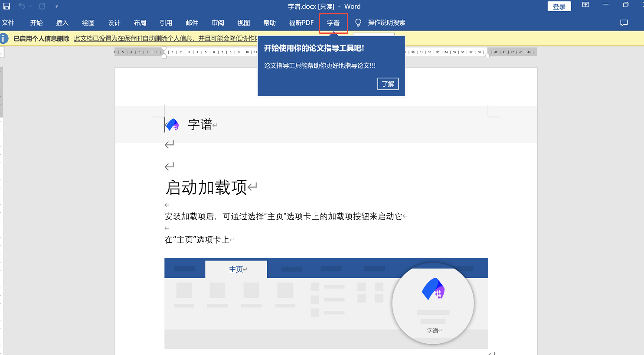Click the Save icon in quick access toolbar
This screenshot has height=355, width=644.
point(7,7)
